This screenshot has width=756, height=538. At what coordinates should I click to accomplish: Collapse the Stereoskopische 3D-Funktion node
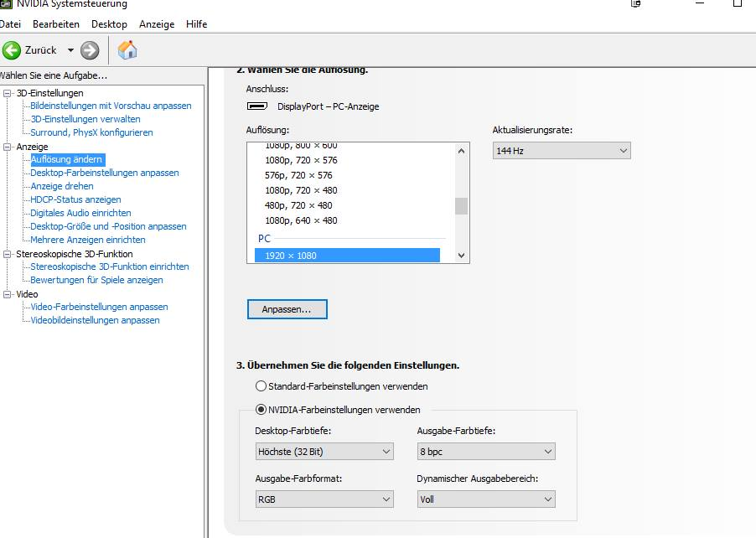[x=8, y=254]
